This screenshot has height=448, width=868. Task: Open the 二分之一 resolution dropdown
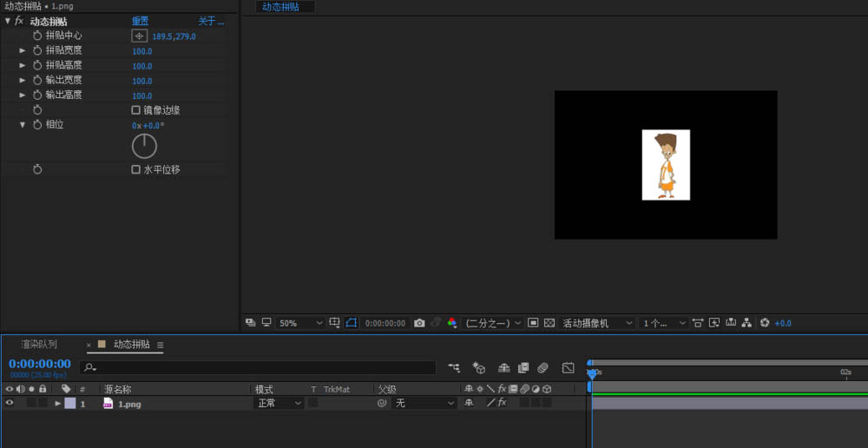492,323
